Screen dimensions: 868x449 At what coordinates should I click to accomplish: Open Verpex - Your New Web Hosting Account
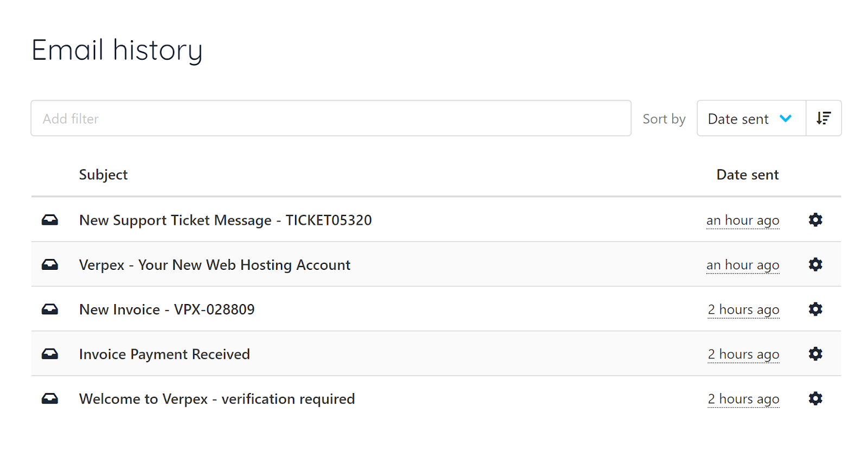coord(215,265)
